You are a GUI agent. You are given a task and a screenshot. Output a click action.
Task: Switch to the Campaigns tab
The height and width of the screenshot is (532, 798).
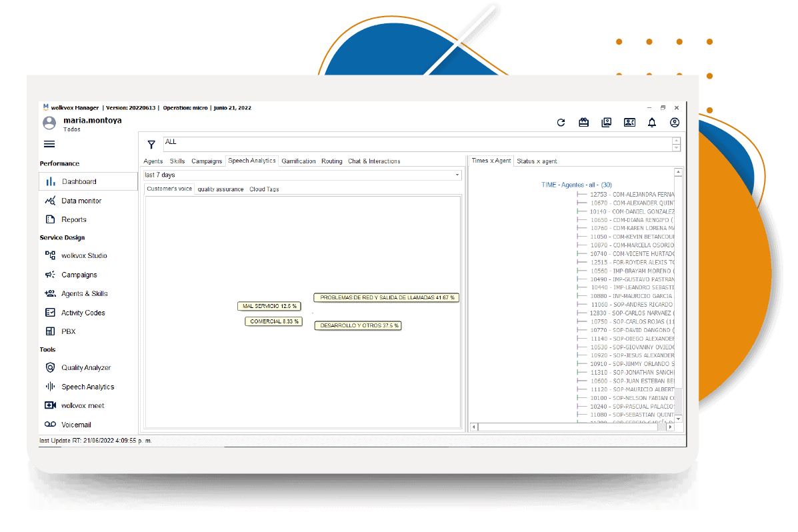pos(207,161)
